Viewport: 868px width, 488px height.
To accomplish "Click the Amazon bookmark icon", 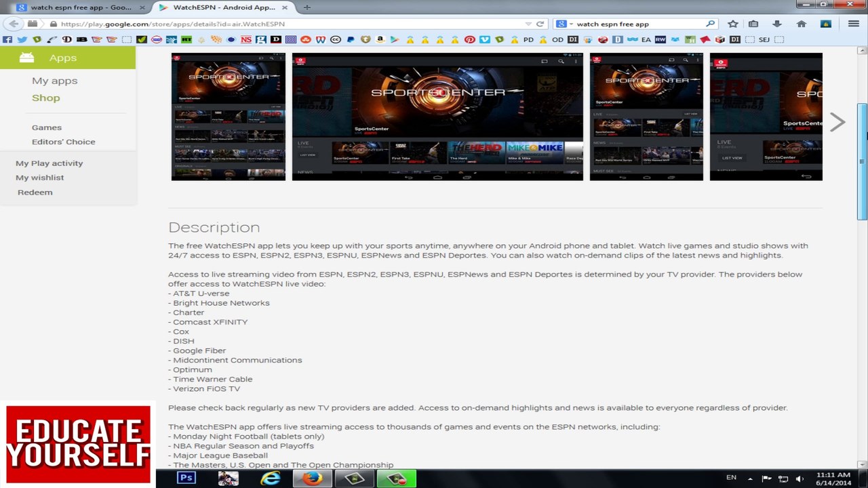I will click(x=380, y=39).
